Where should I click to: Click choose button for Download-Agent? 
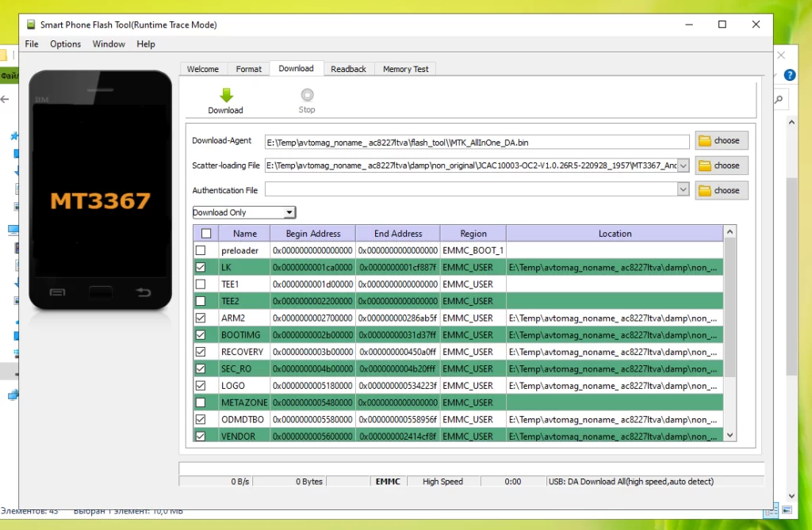pos(722,141)
